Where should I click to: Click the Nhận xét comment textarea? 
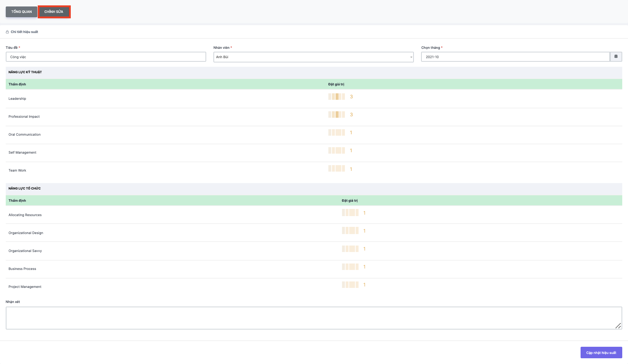[x=314, y=318]
